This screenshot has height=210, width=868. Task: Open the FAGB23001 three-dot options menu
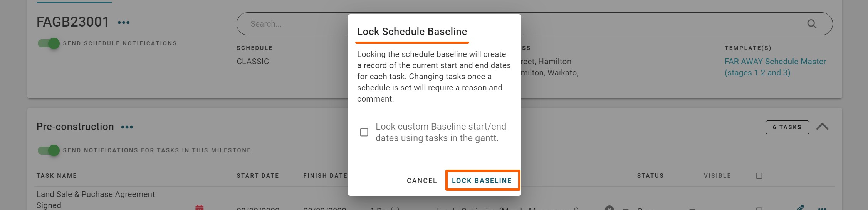[124, 23]
